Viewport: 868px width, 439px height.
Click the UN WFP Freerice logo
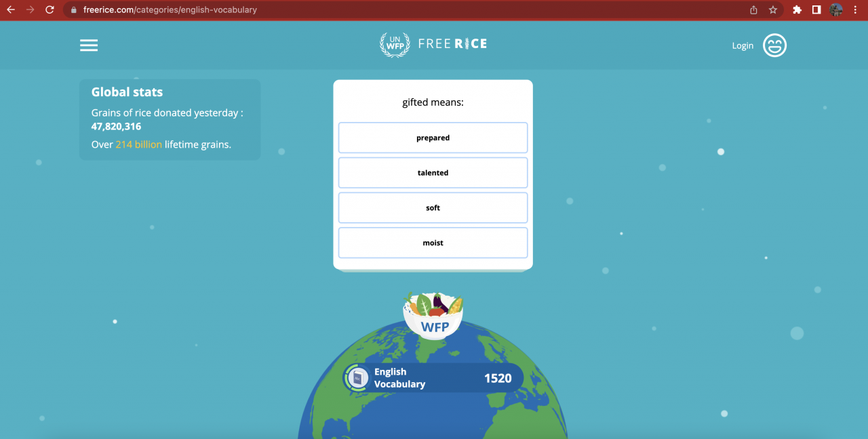[433, 45]
